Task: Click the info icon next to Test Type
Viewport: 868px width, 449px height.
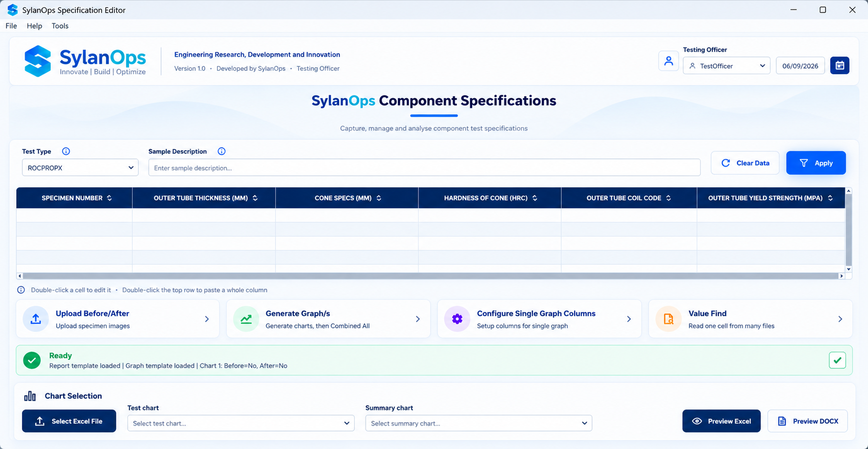Action: click(x=66, y=151)
